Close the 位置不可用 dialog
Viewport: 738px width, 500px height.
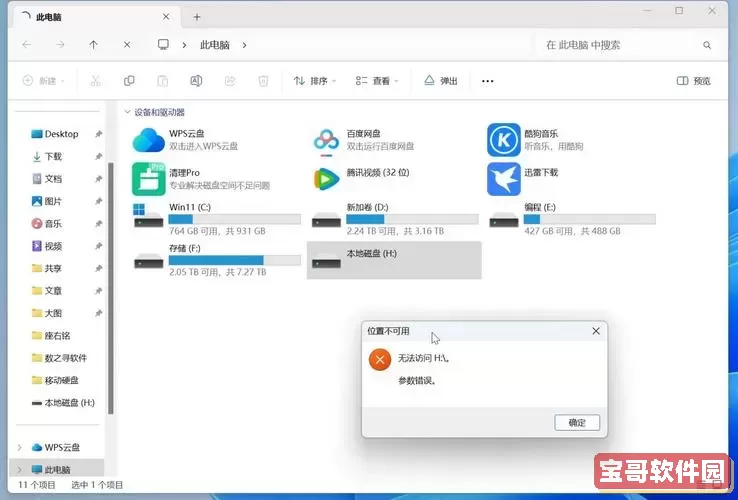pyautogui.click(x=596, y=331)
